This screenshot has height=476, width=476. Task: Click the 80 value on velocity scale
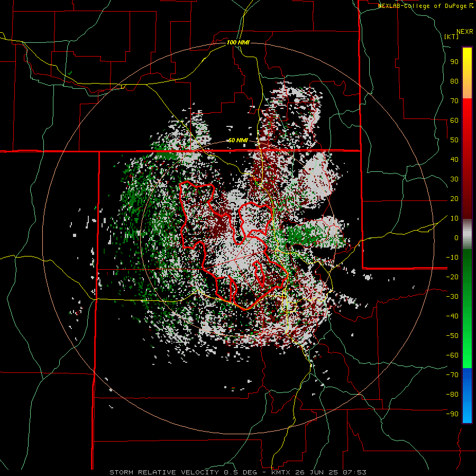point(454,81)
